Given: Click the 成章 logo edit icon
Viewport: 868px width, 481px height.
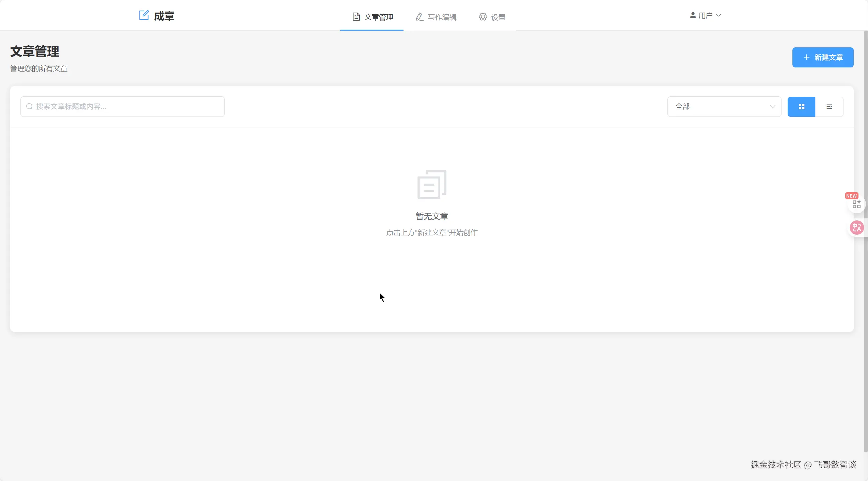Looking at the screenshot, I should (144, 15).
